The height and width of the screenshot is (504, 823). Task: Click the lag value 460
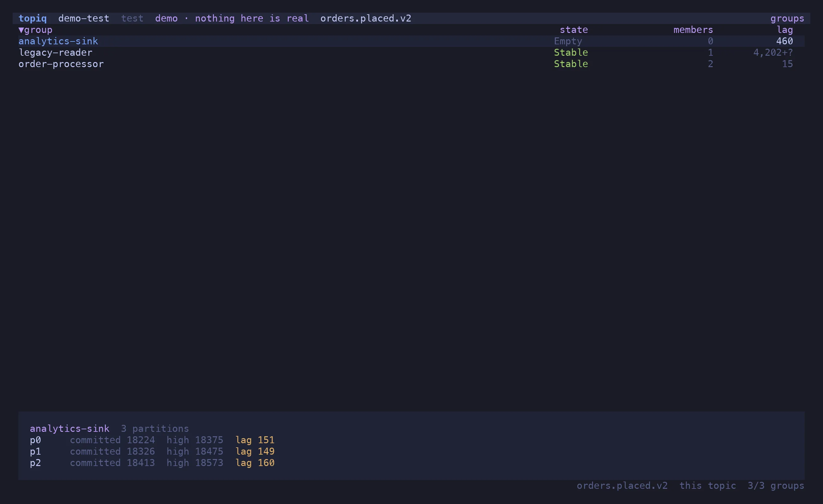point(784,41)
